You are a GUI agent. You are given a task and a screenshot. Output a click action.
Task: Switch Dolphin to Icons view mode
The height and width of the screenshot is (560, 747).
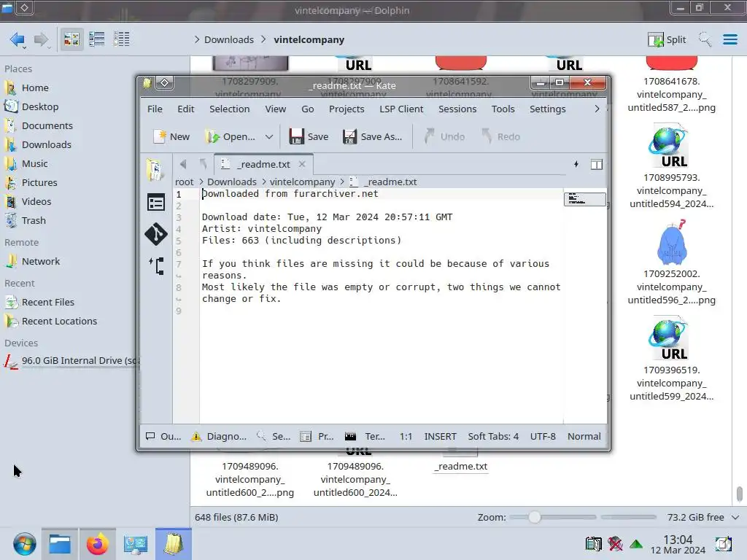pos(71,39)
